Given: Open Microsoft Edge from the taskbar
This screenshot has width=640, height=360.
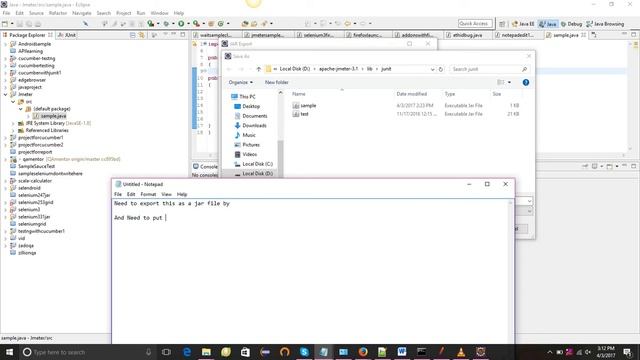Looking at the screenshot, I should tap(187, 352).
